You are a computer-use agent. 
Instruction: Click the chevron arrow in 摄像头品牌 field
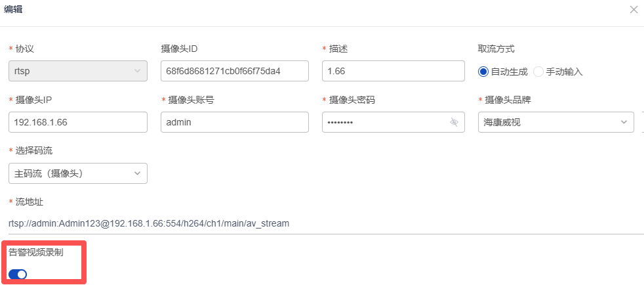[x=623, y=122]
